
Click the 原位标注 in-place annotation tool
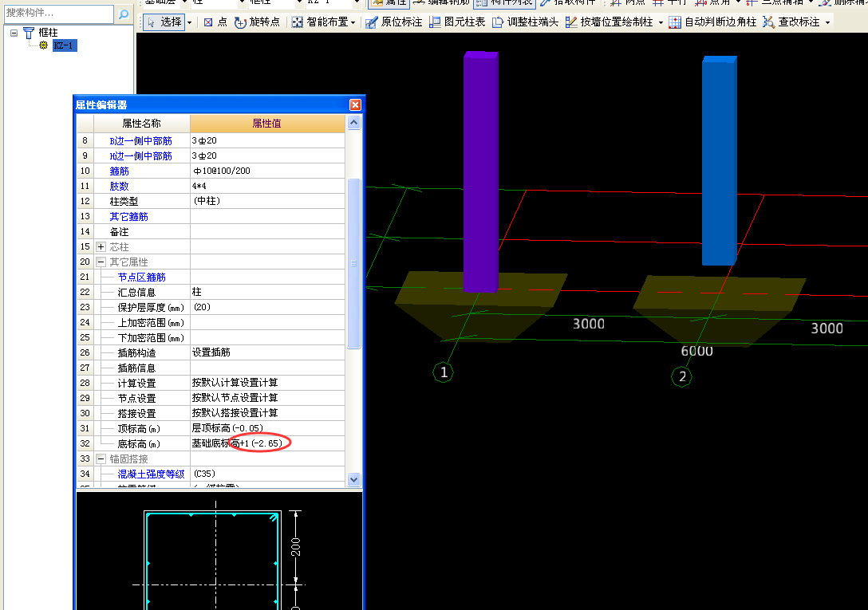pos(394,22)
